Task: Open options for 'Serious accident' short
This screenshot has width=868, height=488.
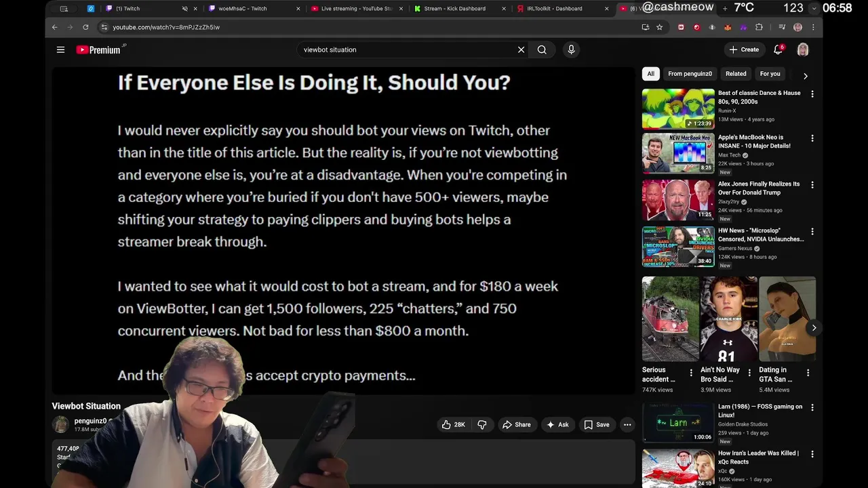Action: click(x=691, y=373)
